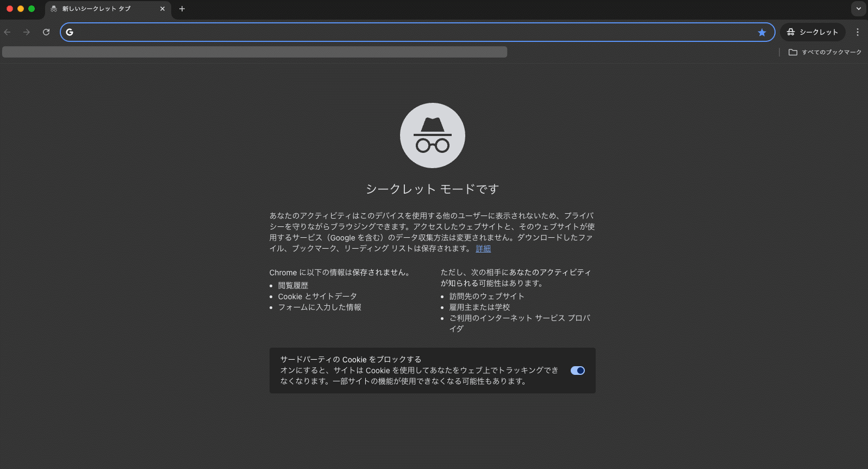Open the tab search dropdown arrow
The width and height of the screenshot is (868, 469).
[859, 9]
